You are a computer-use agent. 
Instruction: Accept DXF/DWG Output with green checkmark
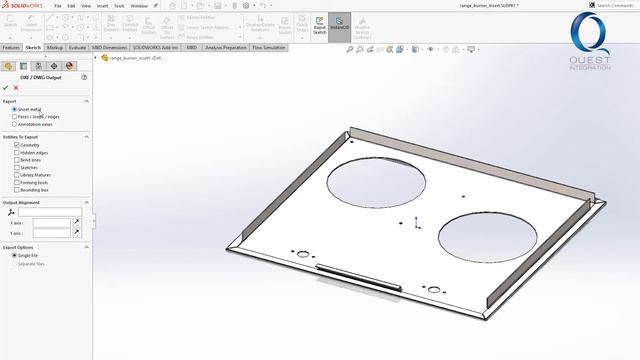(5, 88)
